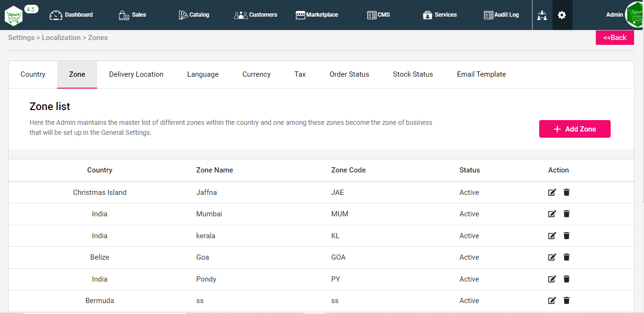Screen dimensions: 644x314
Task: Click the role hierarchy icon in header
Action: (542, 15)
